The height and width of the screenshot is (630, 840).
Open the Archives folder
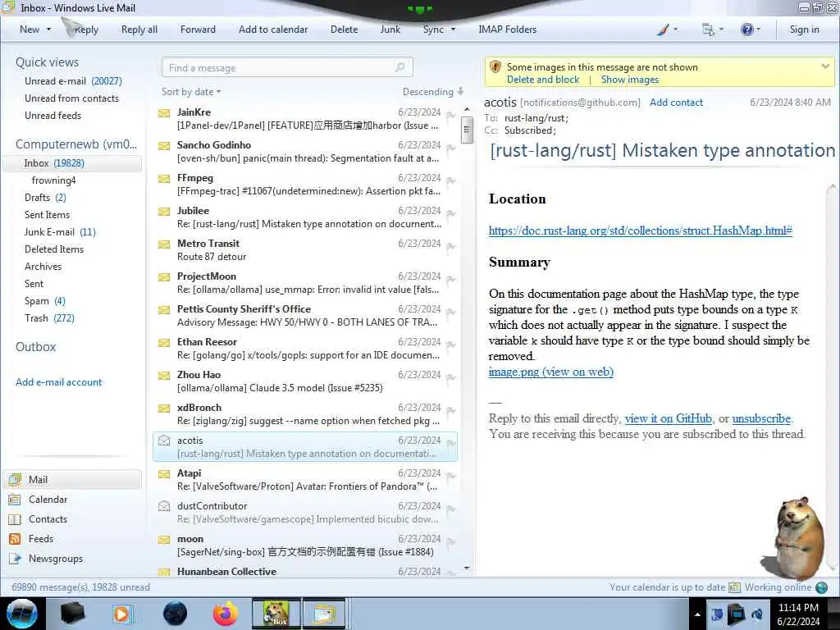click(43, 267)
